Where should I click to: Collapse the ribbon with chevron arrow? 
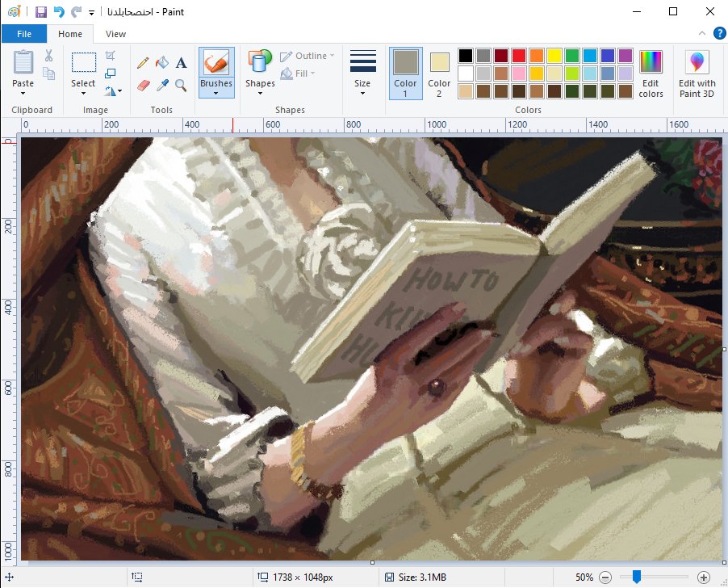click(x=702, y=33)
